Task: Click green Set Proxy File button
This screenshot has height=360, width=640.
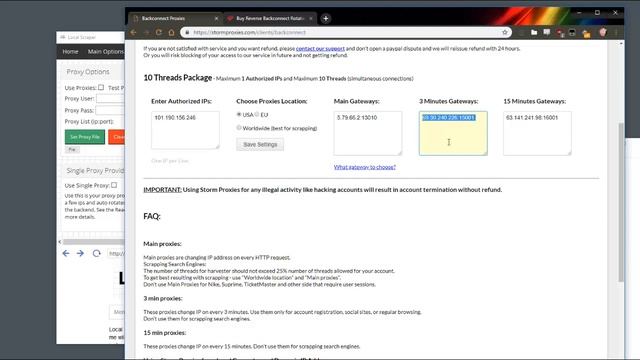Action: (x=85, y=137)
